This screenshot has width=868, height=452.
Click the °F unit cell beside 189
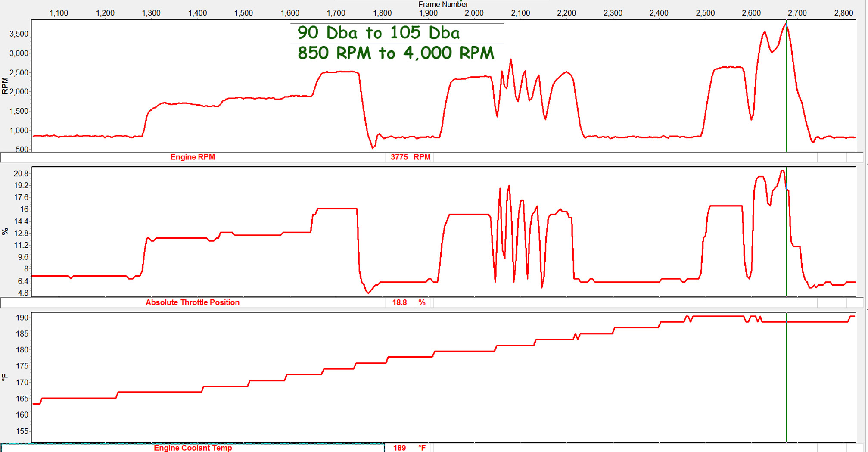tap(422, 448)
